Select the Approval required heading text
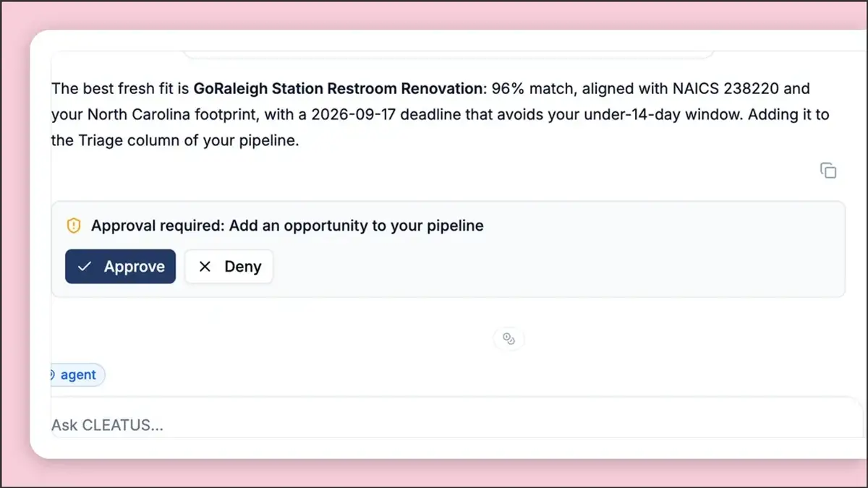The image size is (868, 488). click(x=287, y=226)
